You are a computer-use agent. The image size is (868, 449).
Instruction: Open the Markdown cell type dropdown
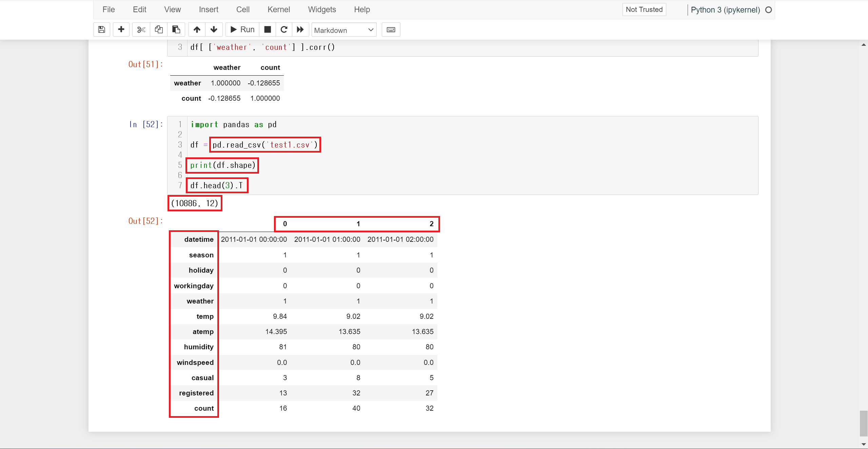pos(344,30)
